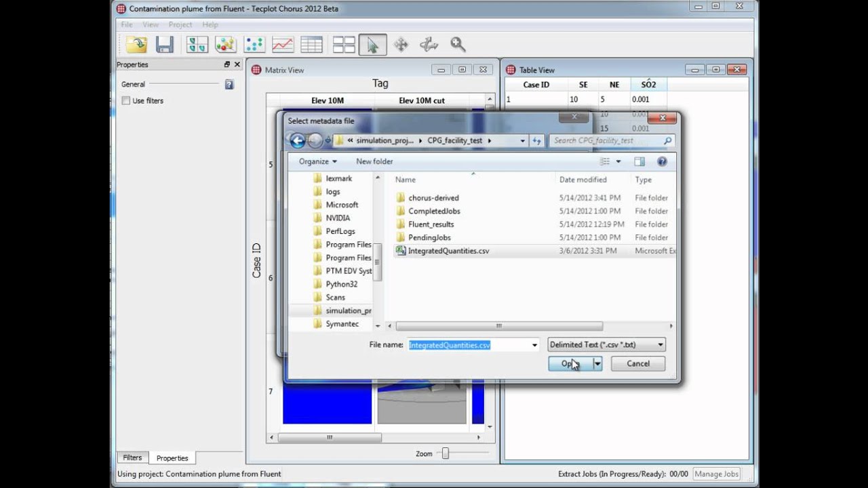
Task: Click the Matrix View horizontal scrollbar
Action: pos(330,438)
